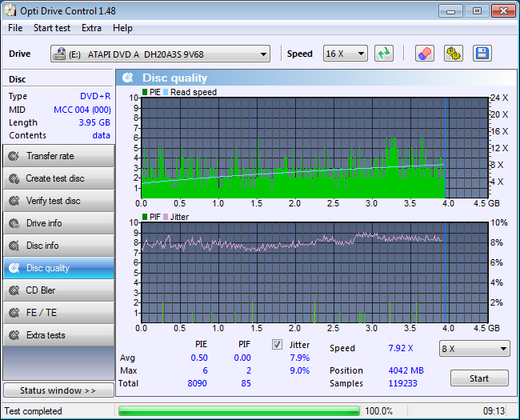Toggle the Jitter checkbox
Image resolution: width=520 pixels, height=420 pixels.
pyautogui.click(x=277, y=344)
